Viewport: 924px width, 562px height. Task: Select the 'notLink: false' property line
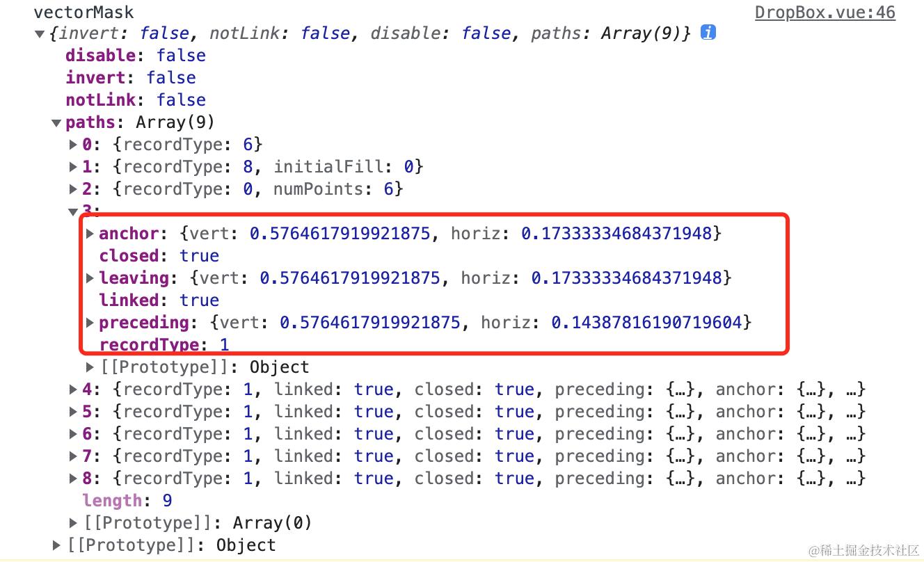tap(136, 100)
